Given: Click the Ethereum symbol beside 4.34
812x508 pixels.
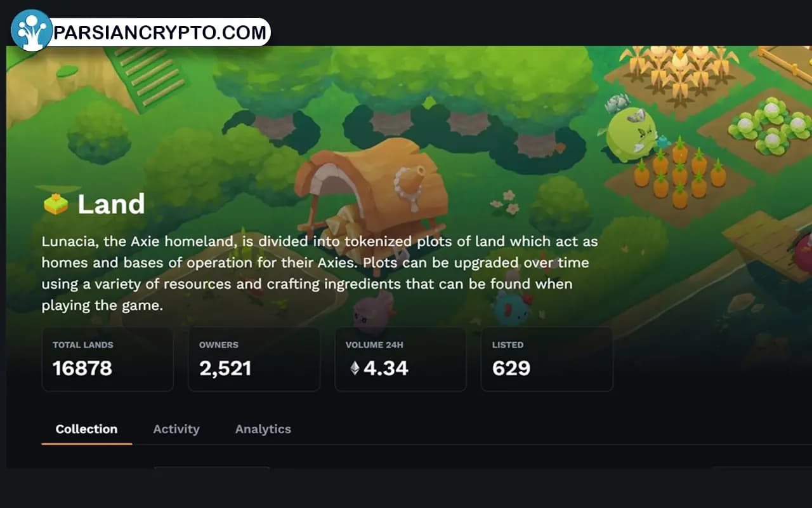Looking at the screenshot, I should [x=355, y=368].
